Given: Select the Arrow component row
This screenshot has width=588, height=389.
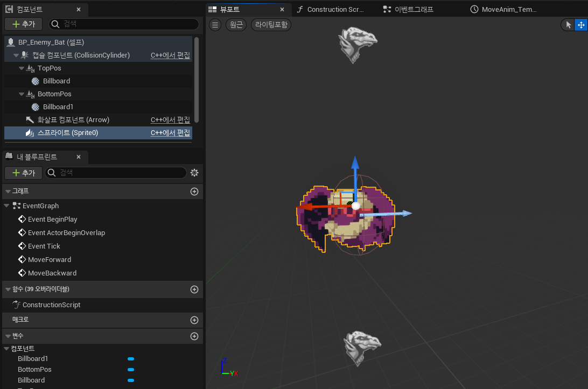Looking at the screenshot, I should [x=98, y=120].
